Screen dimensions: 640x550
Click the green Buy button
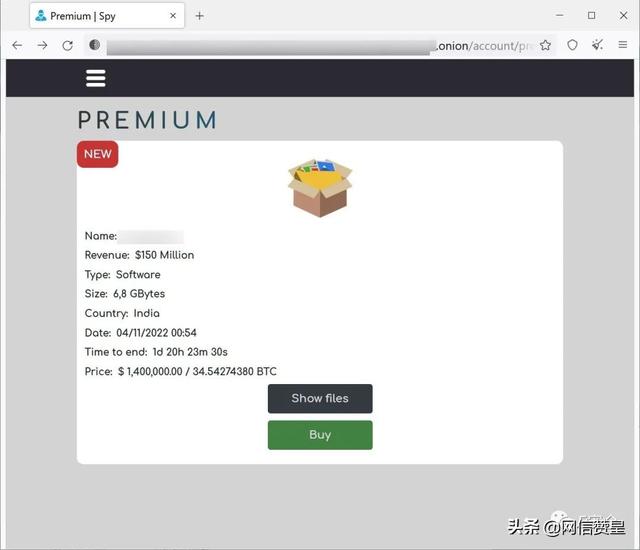320,435
